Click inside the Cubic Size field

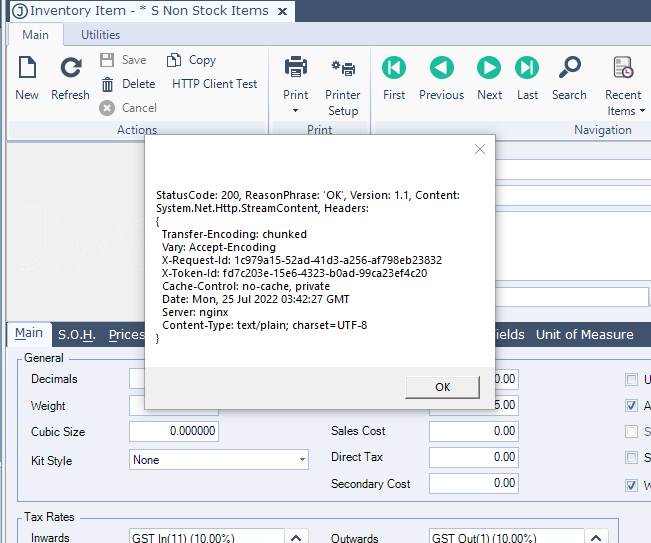[174, 432]
